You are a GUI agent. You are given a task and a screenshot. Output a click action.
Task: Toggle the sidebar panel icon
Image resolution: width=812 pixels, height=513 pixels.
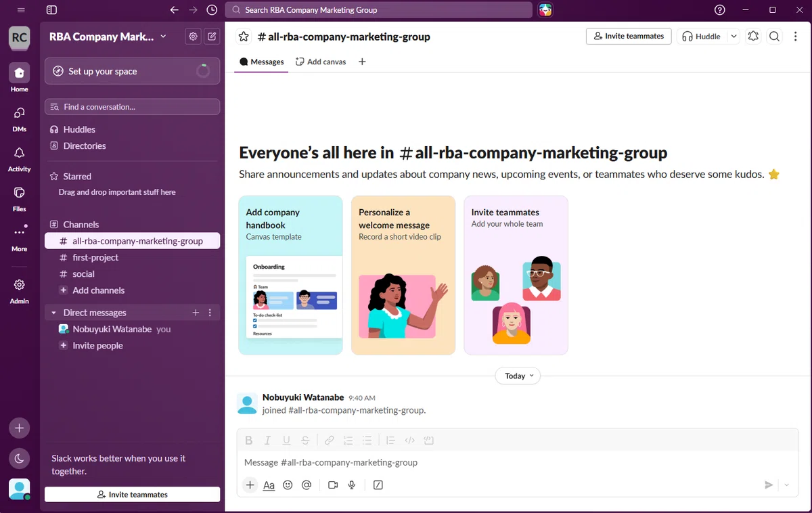[x=51, y=10]
